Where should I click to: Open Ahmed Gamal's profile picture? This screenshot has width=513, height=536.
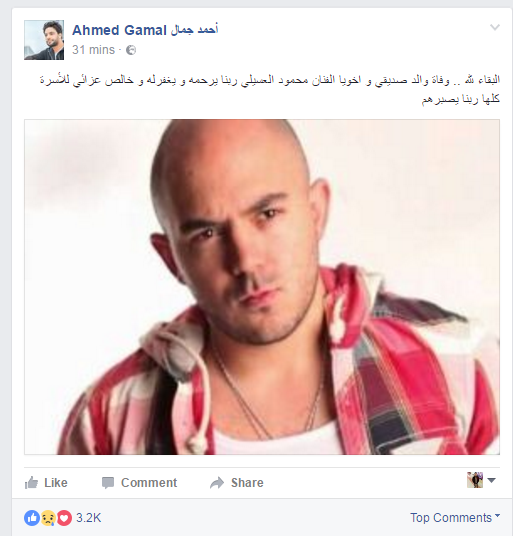pos(44,40)
